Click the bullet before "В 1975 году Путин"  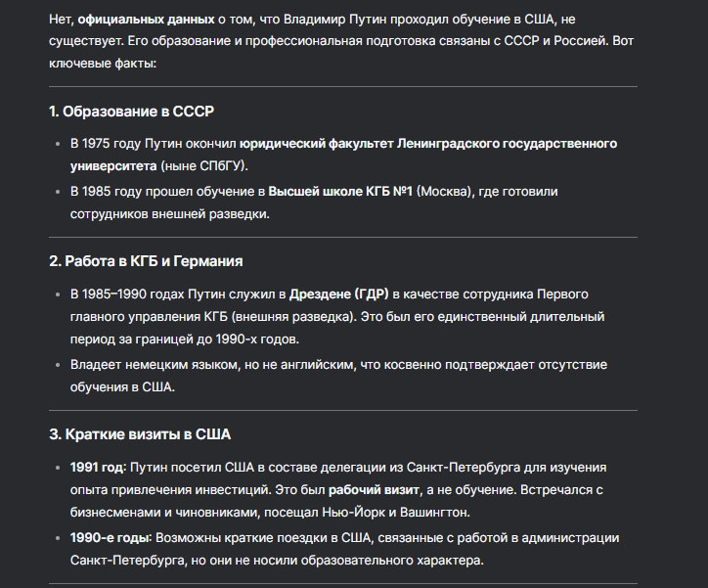58,144
